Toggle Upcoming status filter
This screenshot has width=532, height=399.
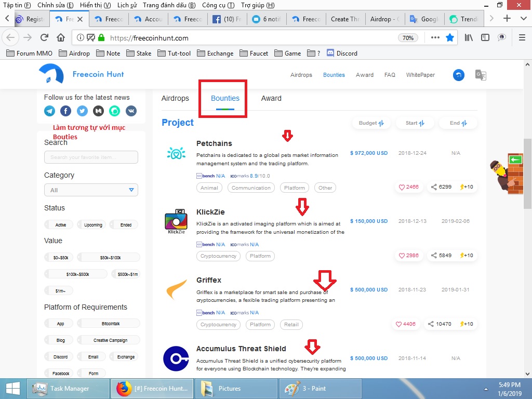pos(91,224)
